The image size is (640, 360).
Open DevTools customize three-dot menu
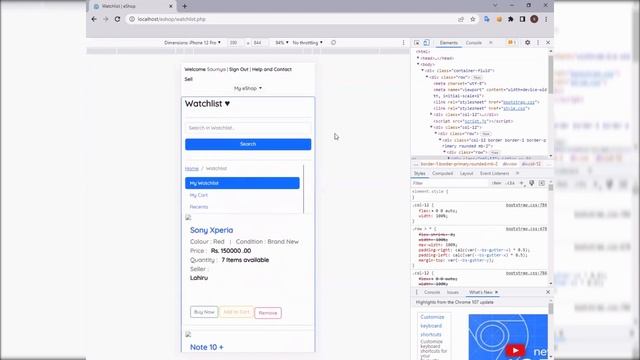538,42
